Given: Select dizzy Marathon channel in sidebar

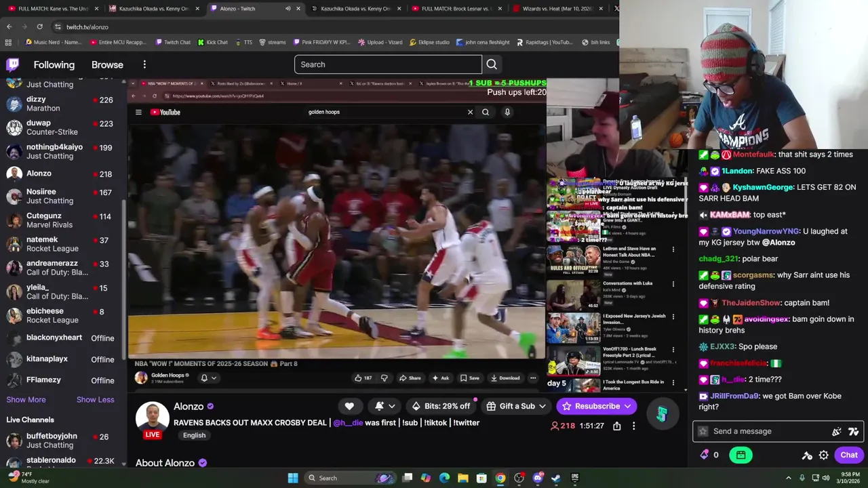Looking at the screenshot, I should point(63,104).
